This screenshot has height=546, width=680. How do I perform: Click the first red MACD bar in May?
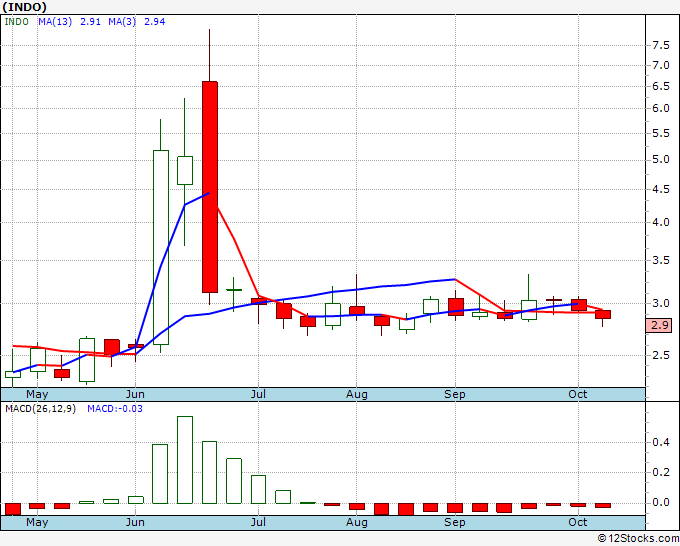point(13,509)
